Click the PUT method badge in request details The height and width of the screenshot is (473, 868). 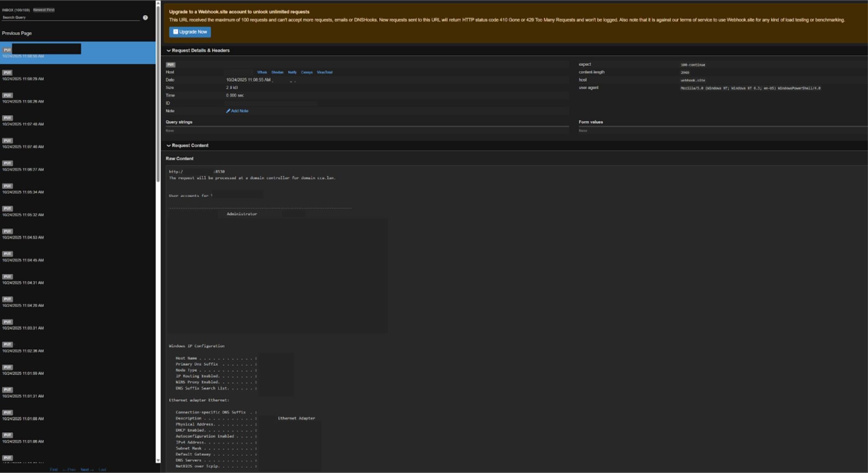pyautogui.click(x=171, y=65)
